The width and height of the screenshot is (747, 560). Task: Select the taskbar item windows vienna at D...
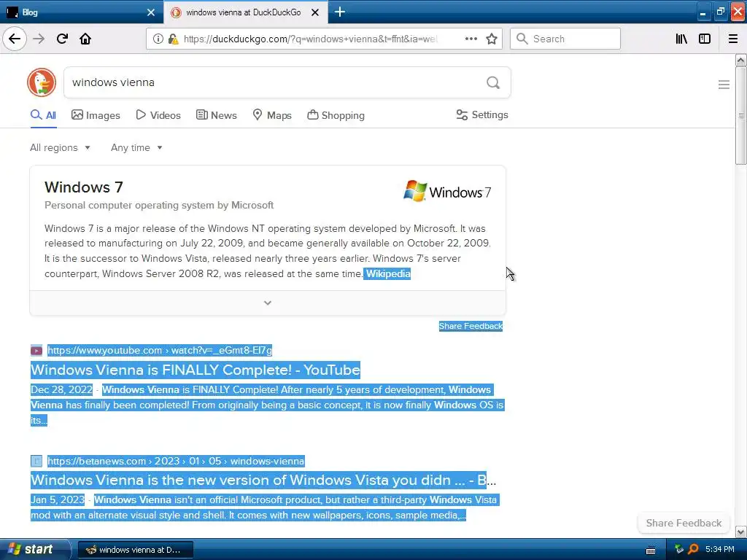[135, 550]
